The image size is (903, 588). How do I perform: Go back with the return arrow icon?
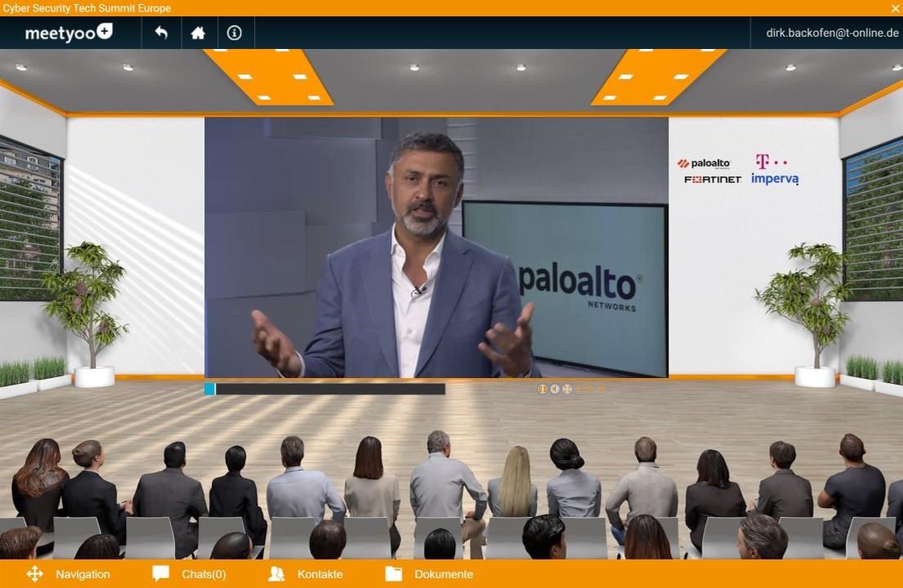[x=161, y=33]
